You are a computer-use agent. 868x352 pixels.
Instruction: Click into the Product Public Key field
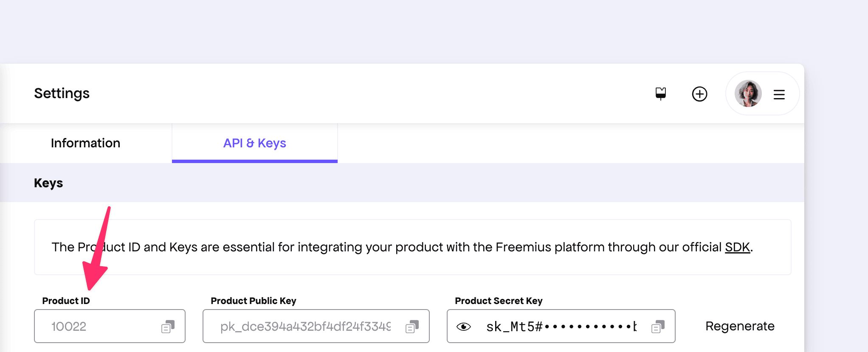[x=306, y=327]
